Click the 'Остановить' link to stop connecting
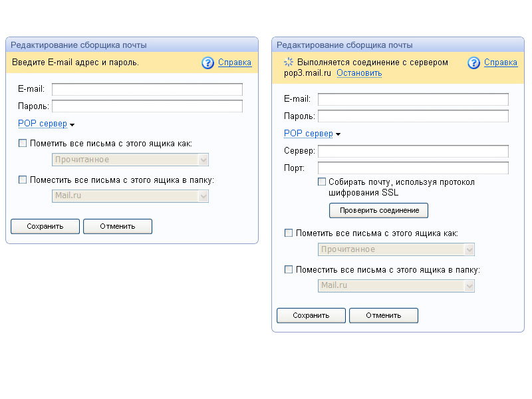Image resolution: width=532 pixels, height=399 pixels. pyautogui.click(x=359, y=73)
